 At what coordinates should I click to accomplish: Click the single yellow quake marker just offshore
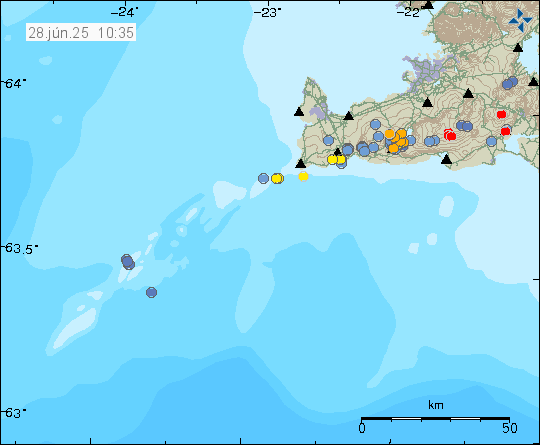(x=303, y=177)
